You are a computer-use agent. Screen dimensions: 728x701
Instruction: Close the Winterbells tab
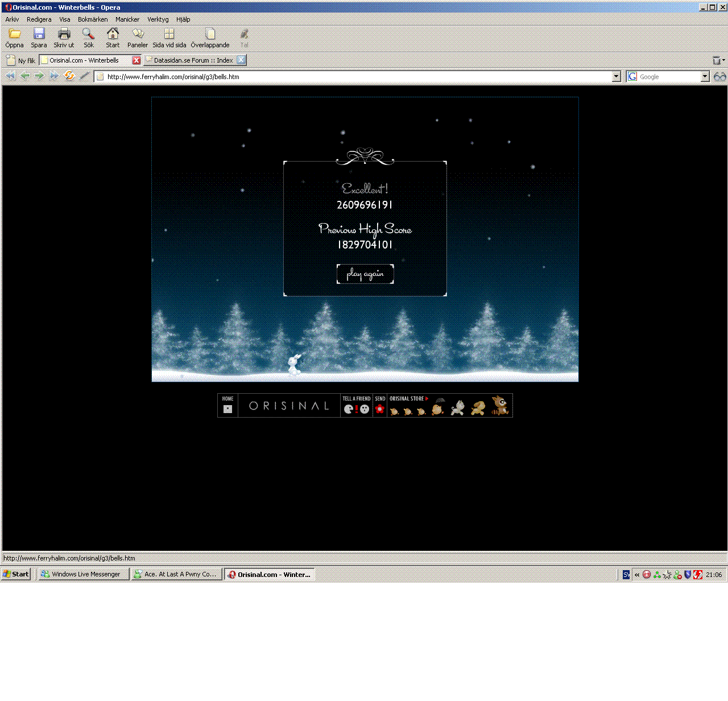pyautogui.click(x=136, y=60)
